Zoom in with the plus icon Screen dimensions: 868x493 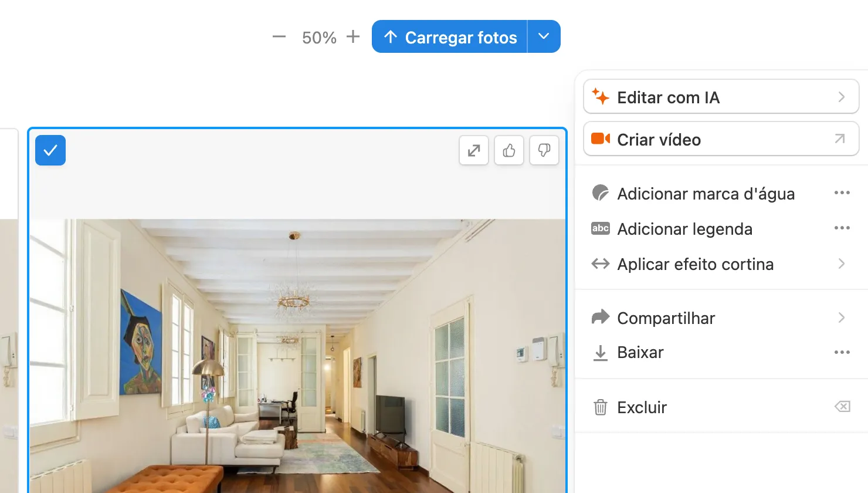tap(353, 37)
